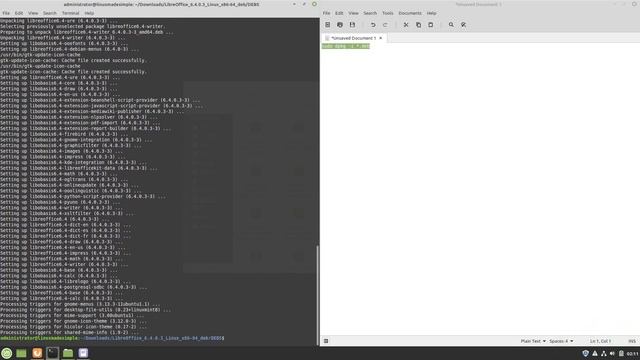Open the Spaces: 4 tab width dropdown
Screen dimensions: 640x360
point(561,341)
